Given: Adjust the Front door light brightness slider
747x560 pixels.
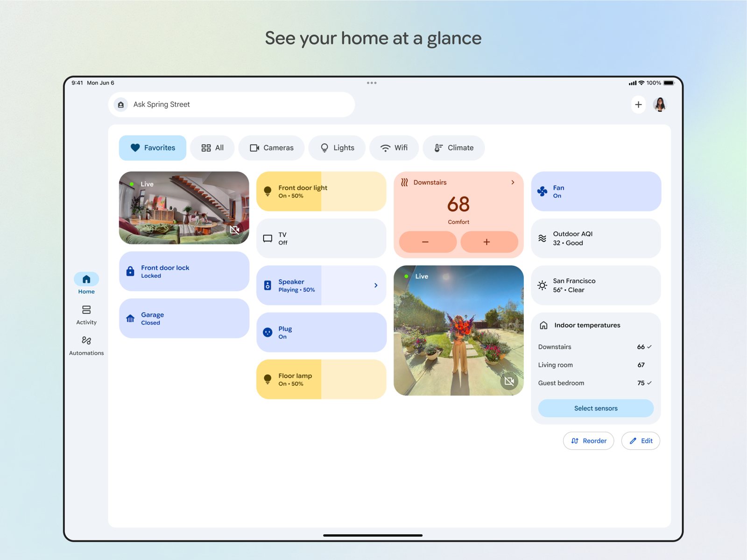Looking at the screenshot, I should pyautogui.click(x=321, y=191).
